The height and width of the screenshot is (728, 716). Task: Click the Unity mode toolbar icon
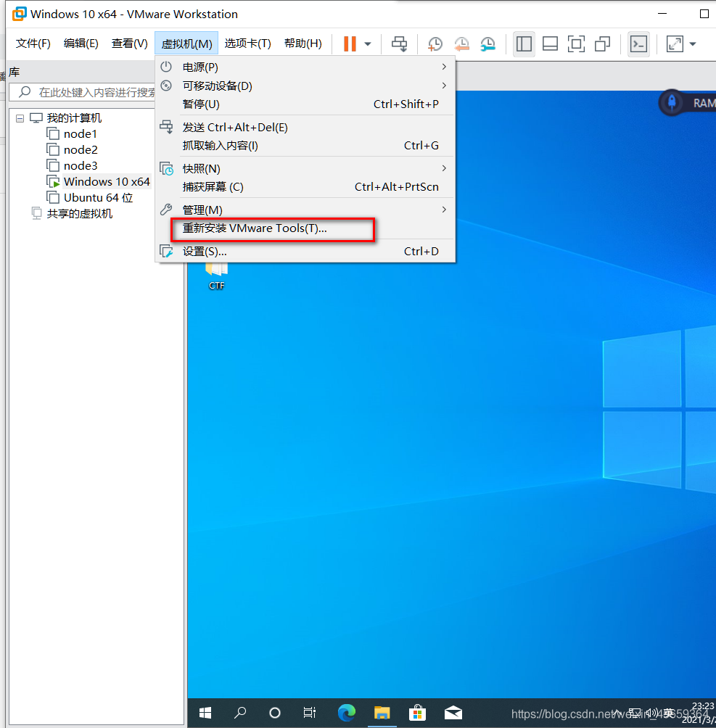point(603,44)
